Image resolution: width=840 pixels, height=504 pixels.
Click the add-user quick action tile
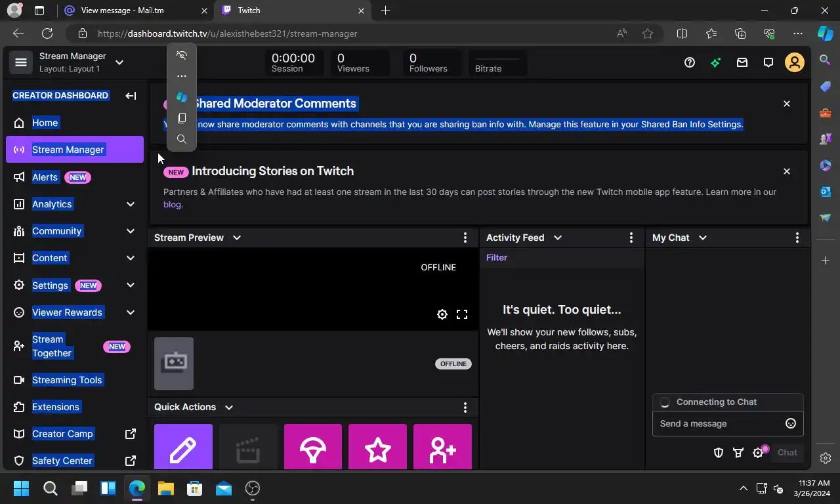pos(442,447)
